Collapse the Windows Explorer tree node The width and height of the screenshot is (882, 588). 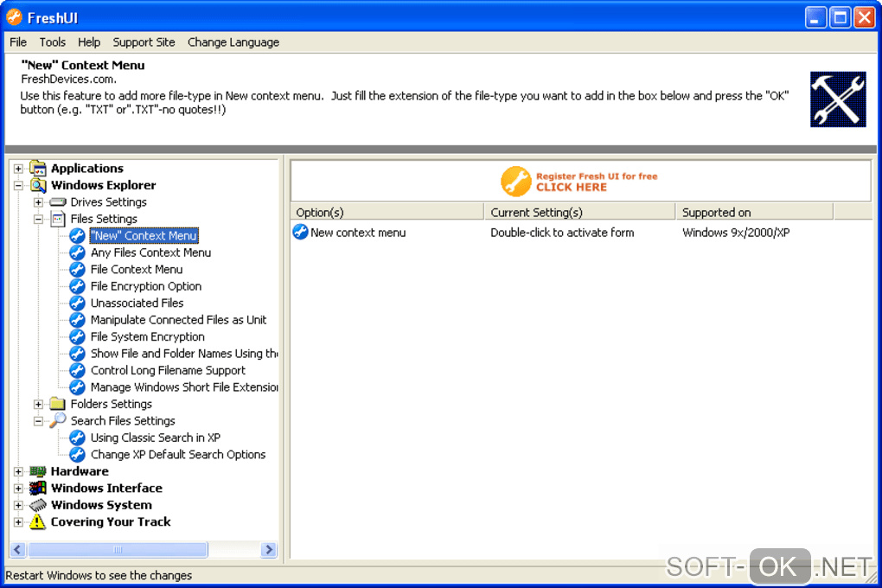[18, 186]
